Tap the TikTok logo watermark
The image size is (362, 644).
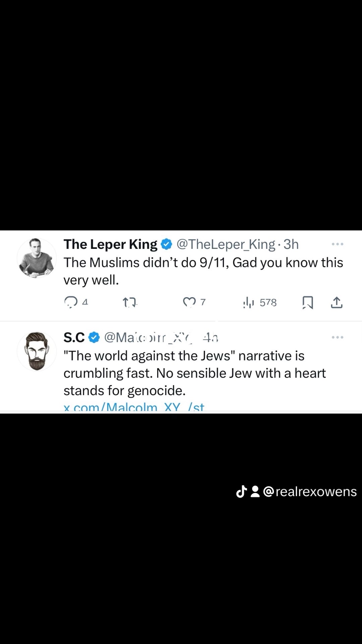tap(242, 492)
